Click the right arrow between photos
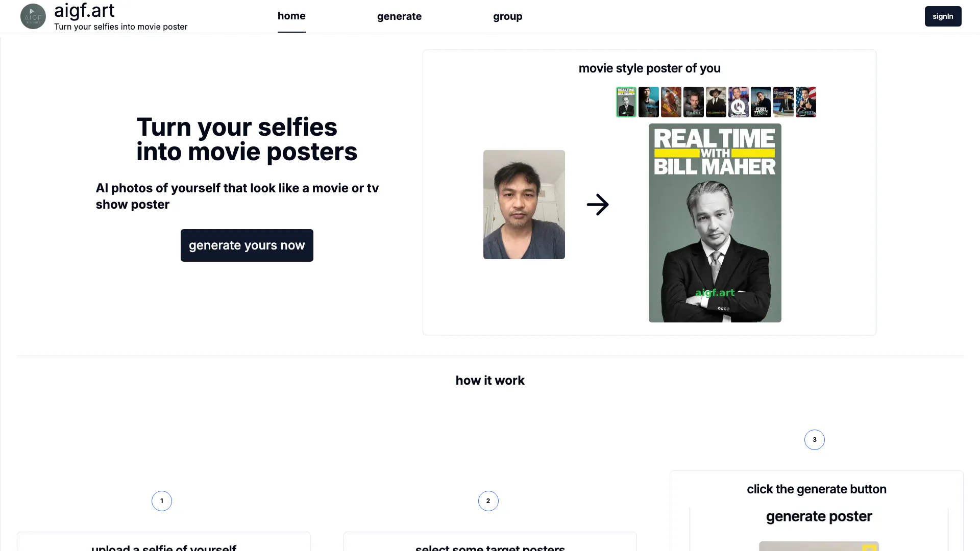980x551 pixels. [x=598, y=205]
